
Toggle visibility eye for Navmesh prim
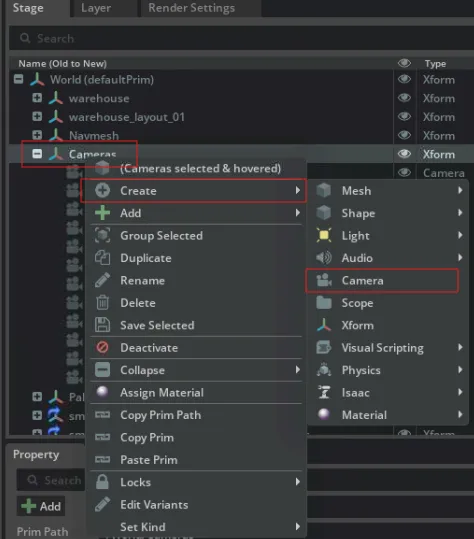click(404, 135)
